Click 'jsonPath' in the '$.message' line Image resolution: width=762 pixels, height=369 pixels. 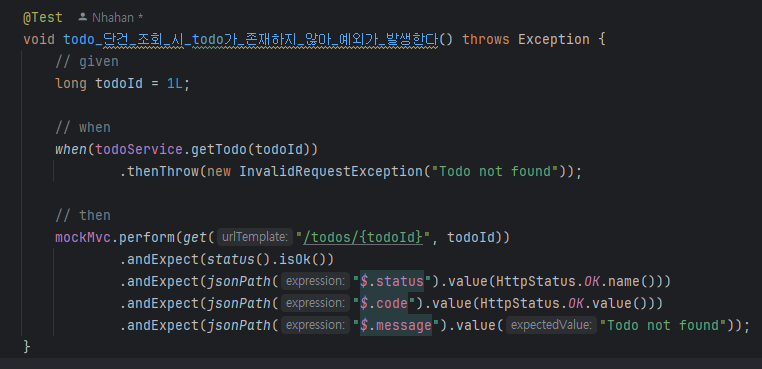(x=239, y=325)
